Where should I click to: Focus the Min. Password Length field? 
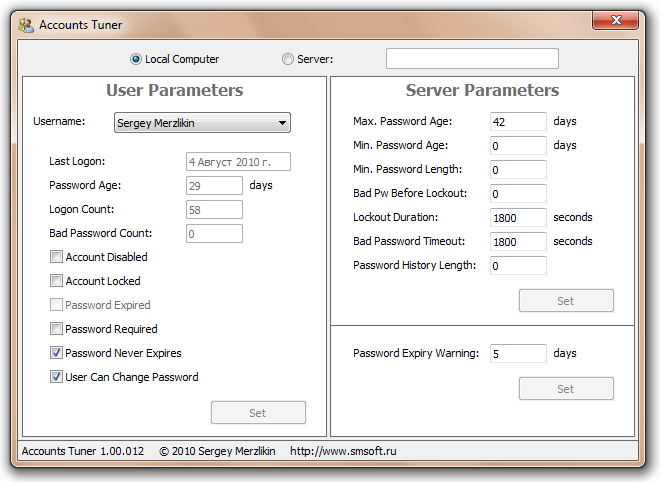[518, 170]
